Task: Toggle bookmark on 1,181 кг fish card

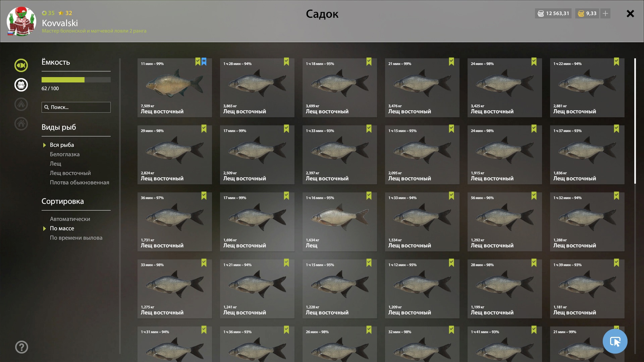Action: [616, 263]
